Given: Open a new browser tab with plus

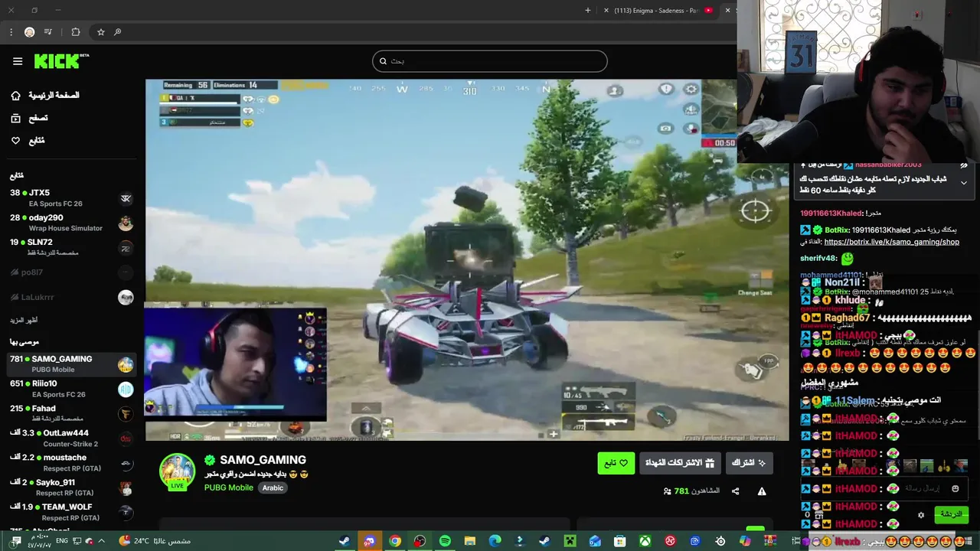Looking at the screenshot, I should click(x=588, y=10).
